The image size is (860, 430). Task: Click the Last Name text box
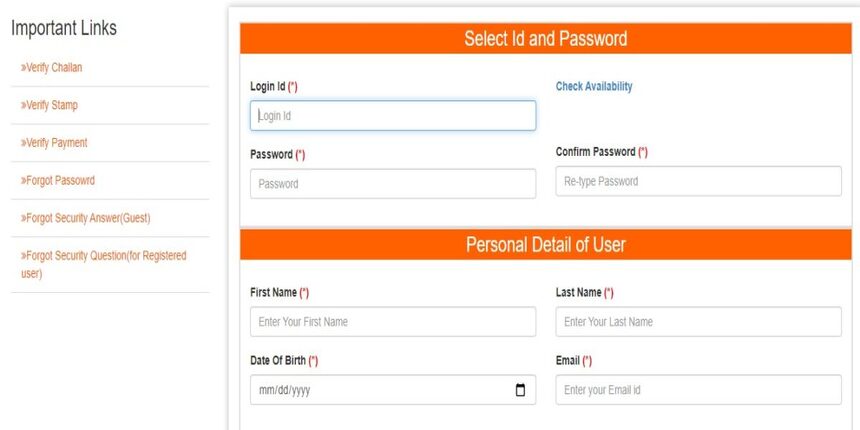tap(698, 321)
